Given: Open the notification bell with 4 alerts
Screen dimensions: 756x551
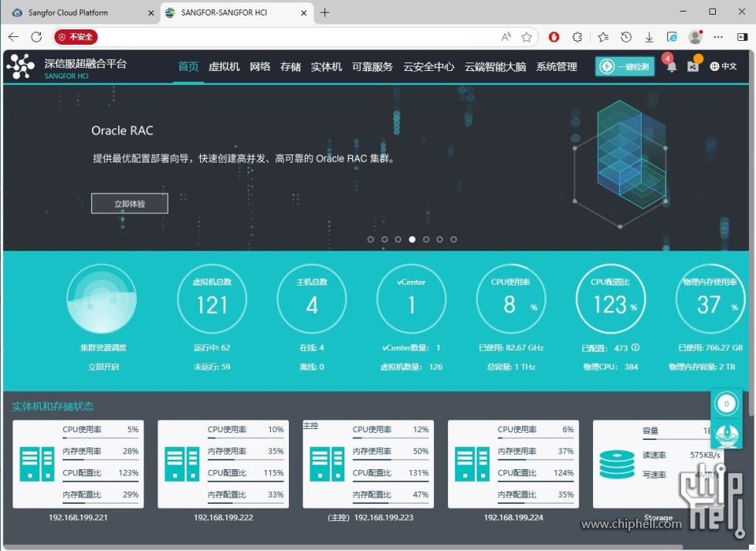Looking at the screenshot, I should (670, 66).
